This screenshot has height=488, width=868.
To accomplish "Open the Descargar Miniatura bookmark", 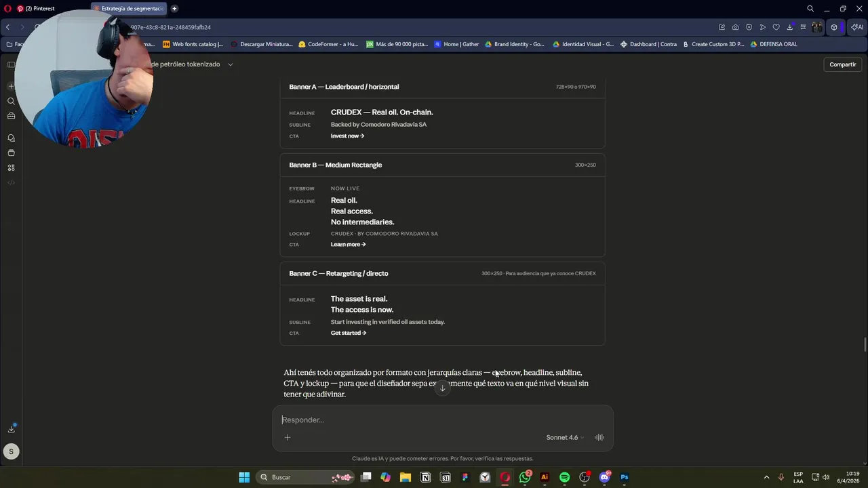I will 262,44.
